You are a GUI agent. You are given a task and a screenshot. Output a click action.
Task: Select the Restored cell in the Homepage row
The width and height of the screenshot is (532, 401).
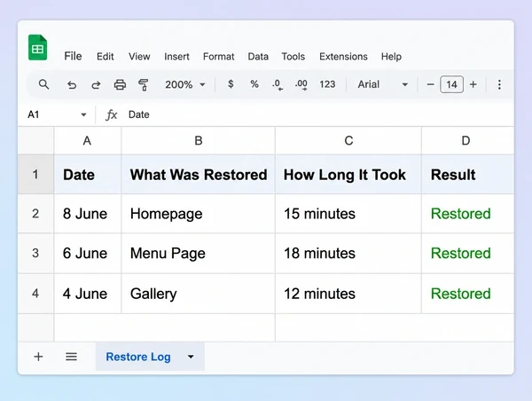coord(467,214)
